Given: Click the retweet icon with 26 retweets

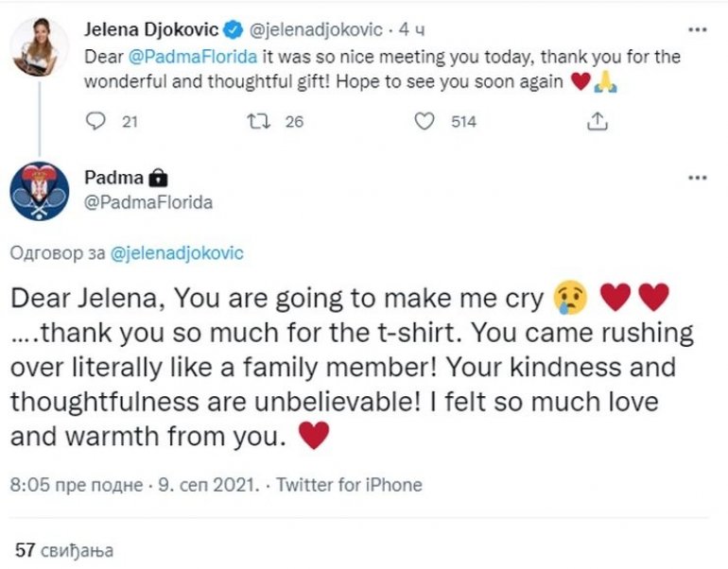Looking at the screenshot, I should [257, 122].
